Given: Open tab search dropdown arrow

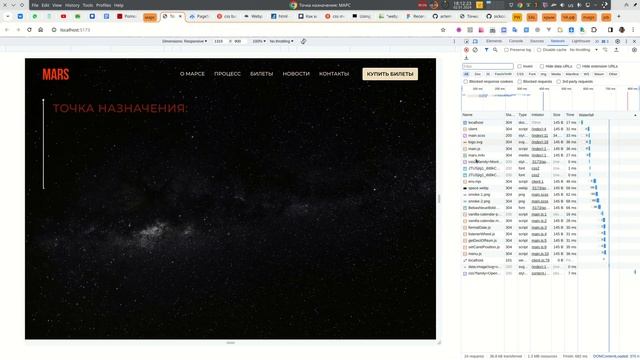Looking at the screenshot, I should (7, 16).
